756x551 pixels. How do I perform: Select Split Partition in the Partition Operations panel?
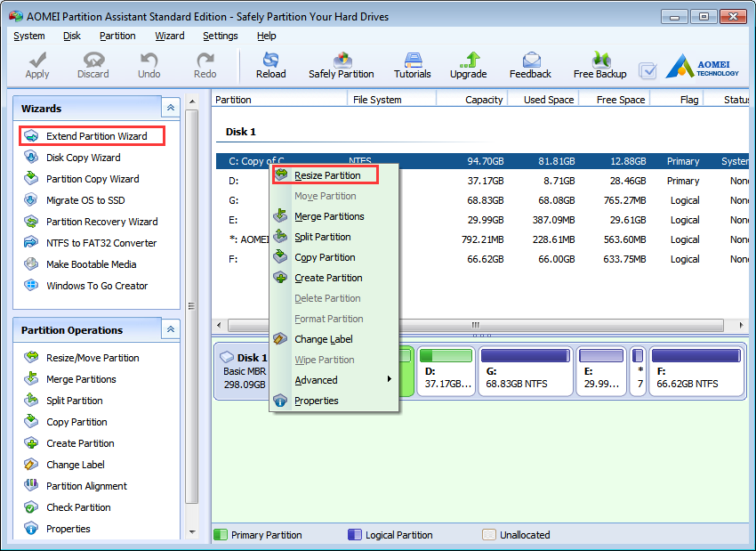[x=63, y=401]
